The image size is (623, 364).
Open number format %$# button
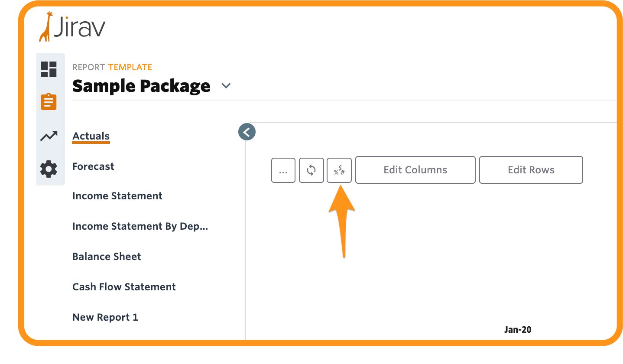[339, 170]
